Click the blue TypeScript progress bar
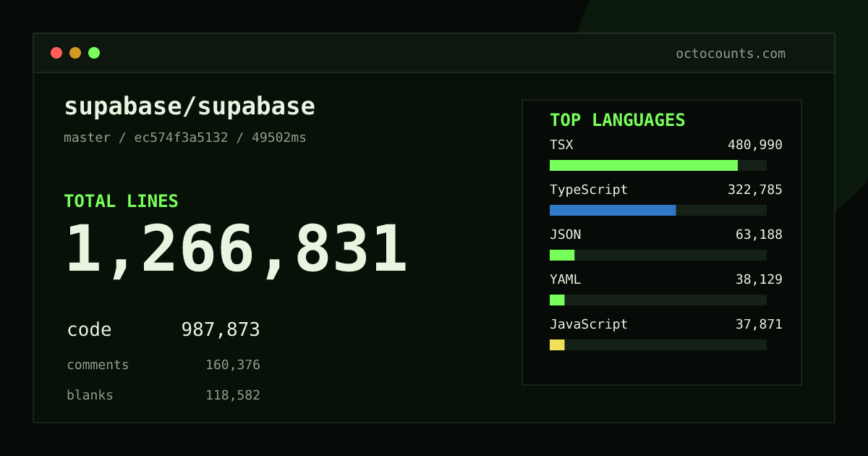 click(613, 210)
